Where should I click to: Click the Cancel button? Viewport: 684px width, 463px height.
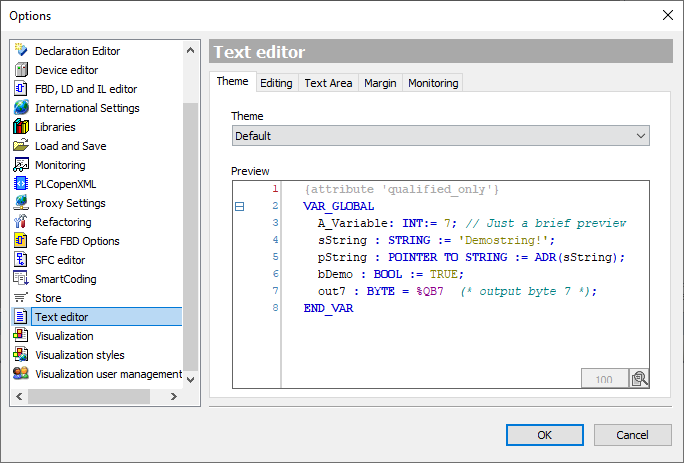point(632,435)
